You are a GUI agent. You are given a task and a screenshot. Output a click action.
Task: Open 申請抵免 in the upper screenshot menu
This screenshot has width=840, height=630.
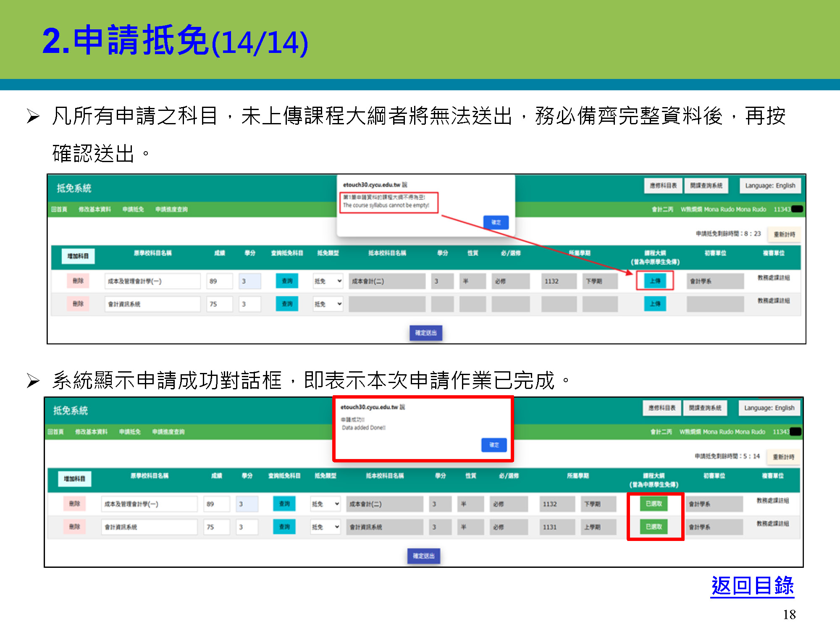click(x=133, y=209)
